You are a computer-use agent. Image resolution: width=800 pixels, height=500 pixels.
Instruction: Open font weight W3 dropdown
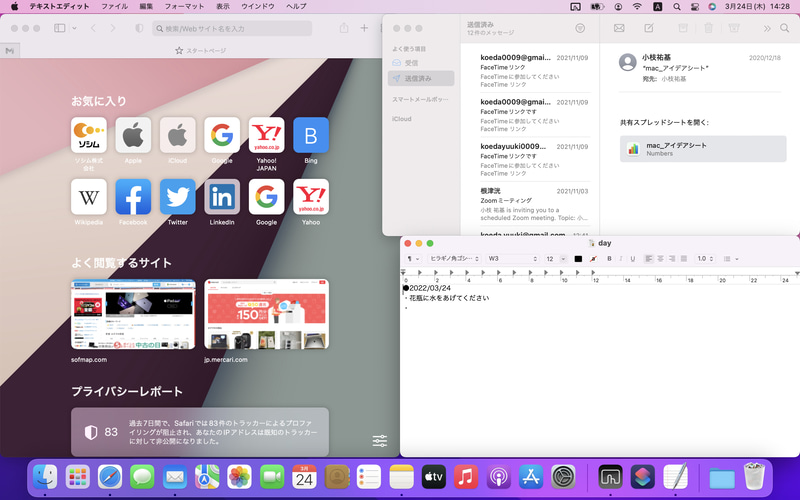[512, 259]
